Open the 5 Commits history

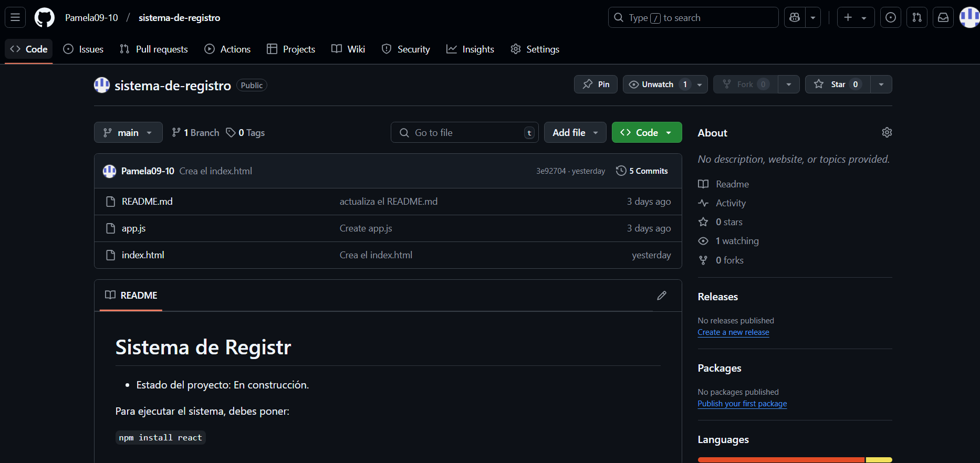point(642,171)
